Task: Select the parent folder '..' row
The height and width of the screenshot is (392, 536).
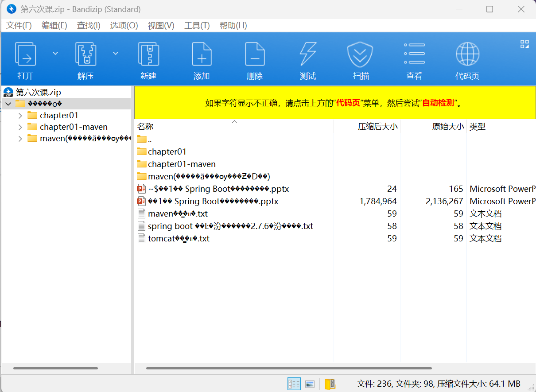Action: point(335,139)
